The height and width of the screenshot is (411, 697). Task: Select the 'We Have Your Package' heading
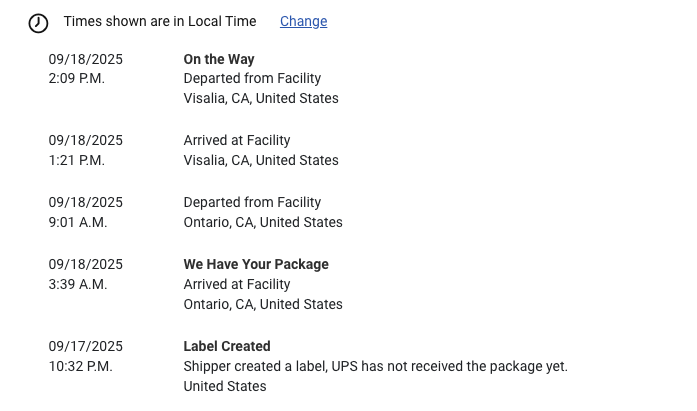256,264
